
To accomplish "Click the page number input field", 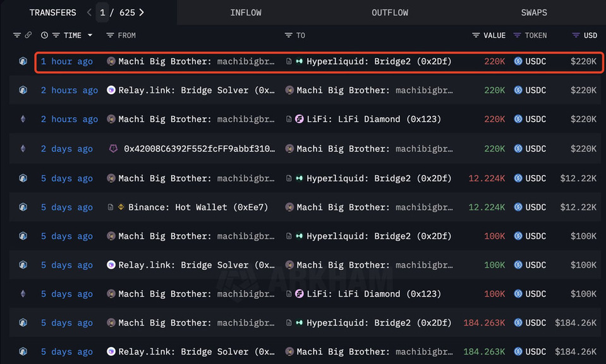I will tap(102, 13).
